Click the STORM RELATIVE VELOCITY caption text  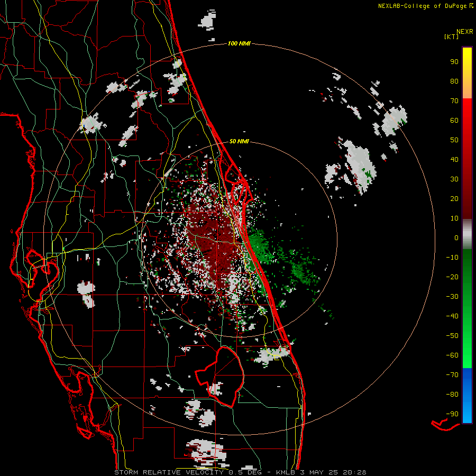[x=169, y=472]
